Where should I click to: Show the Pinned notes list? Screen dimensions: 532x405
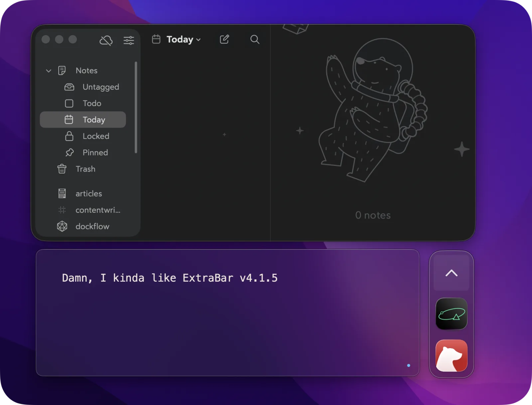pos(83,153)
